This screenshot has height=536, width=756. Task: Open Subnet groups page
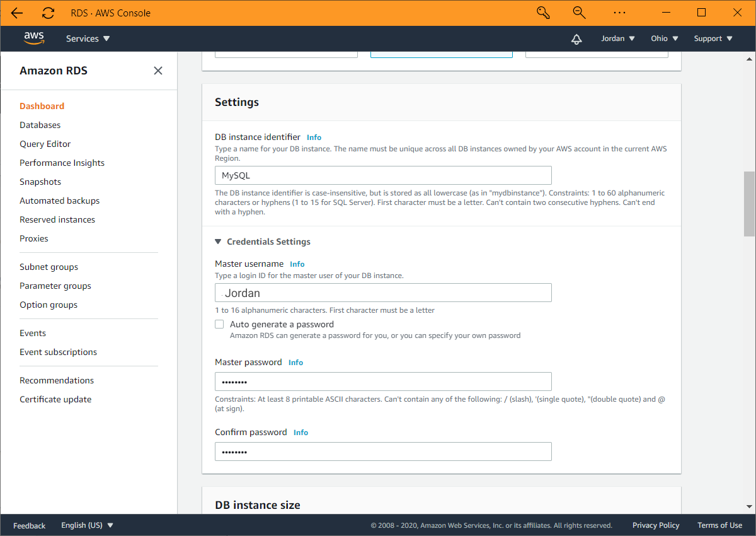(49, 267)
